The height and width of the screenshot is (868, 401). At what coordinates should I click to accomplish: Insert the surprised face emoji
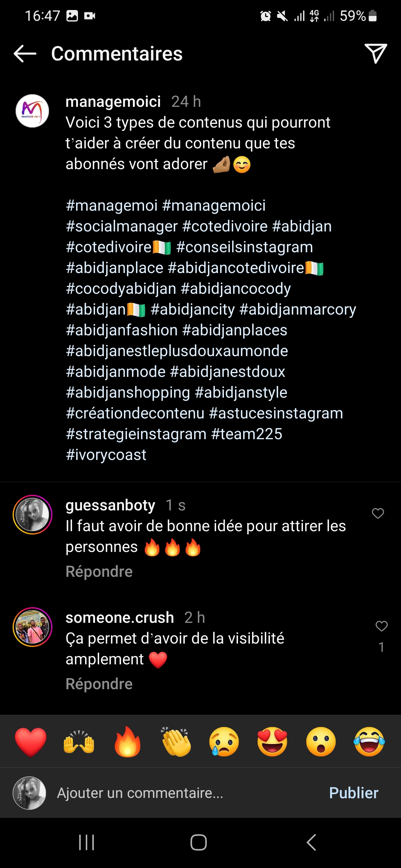pyautogui.click(x=321, y=742)
